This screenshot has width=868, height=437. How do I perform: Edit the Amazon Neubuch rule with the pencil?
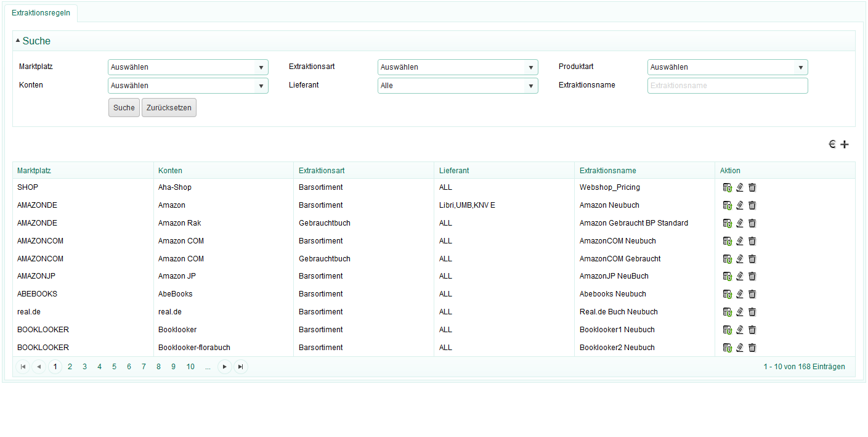740,205
